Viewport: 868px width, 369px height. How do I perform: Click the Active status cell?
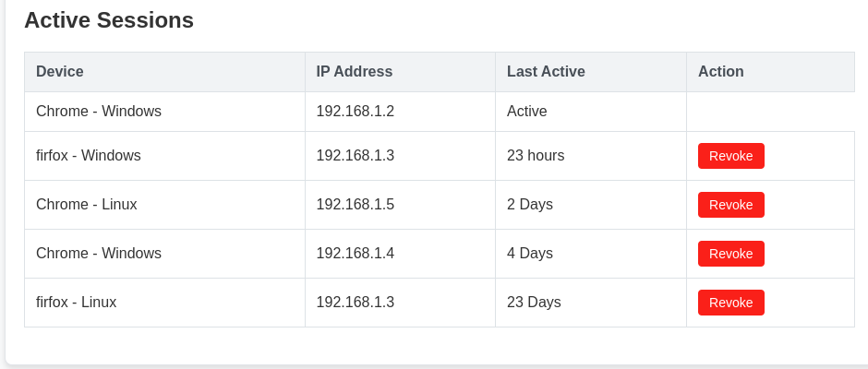(527, 112)
